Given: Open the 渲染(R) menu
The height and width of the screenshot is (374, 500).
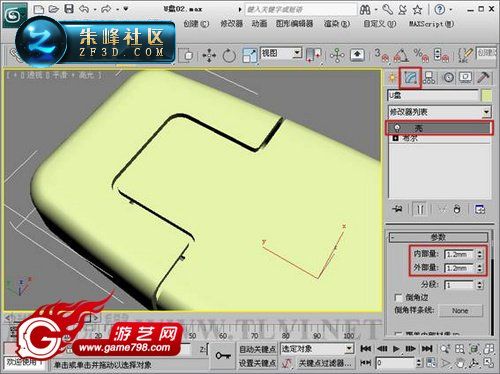Looking at the screenshot, I should [337, 24].
